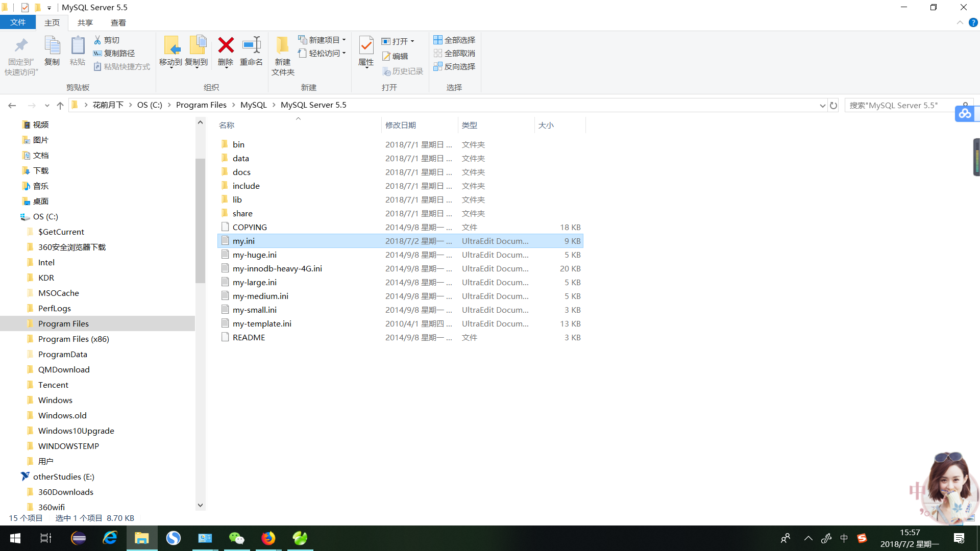The width and height of the screenshot is (980, 551).
Task: Select the bin folder
Action: point(239,145)
